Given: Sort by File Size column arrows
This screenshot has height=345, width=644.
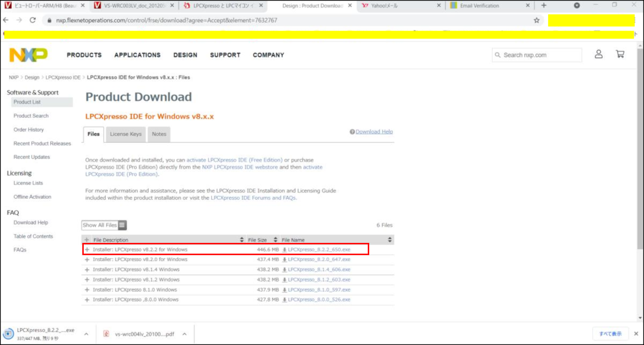Looking at the screenshot, I should point(276,240).
